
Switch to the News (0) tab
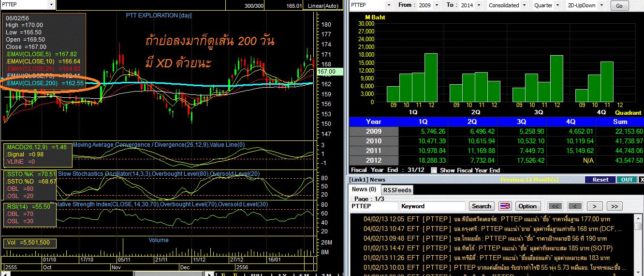click(x=364, y=189)
